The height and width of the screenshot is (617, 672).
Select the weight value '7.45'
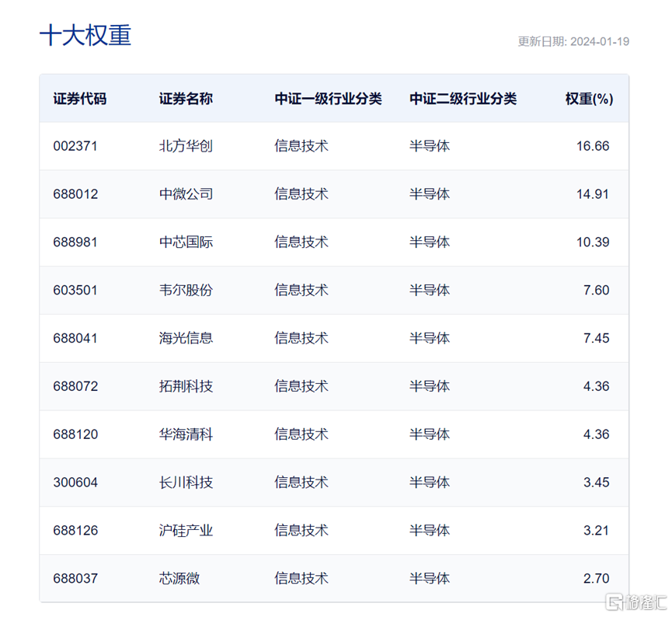tap(596, 338)
